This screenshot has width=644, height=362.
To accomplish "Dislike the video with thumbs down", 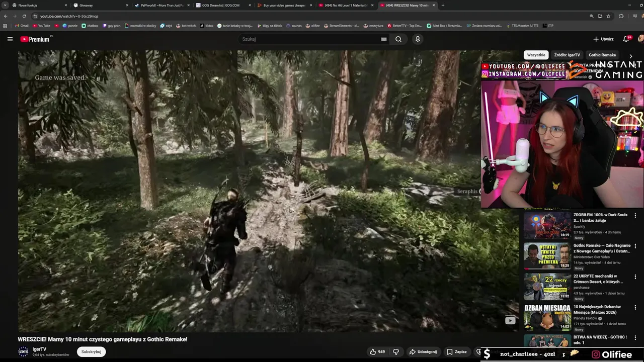I will (396, 352).
